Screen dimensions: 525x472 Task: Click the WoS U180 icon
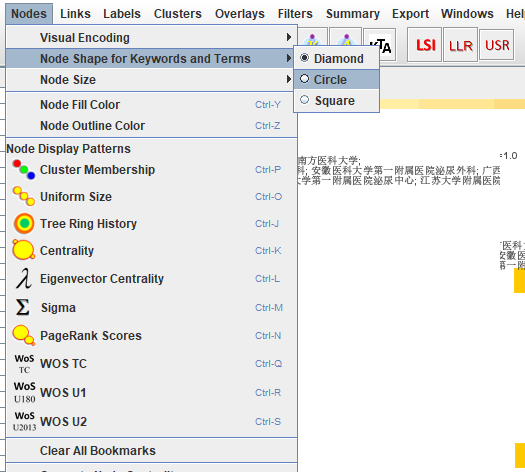pyautogui.click(x=24, y=392)
